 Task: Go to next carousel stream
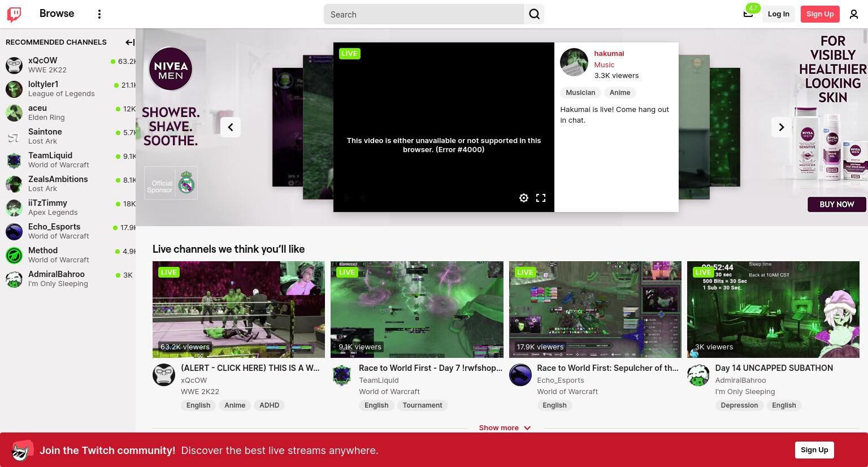point(782,127)
